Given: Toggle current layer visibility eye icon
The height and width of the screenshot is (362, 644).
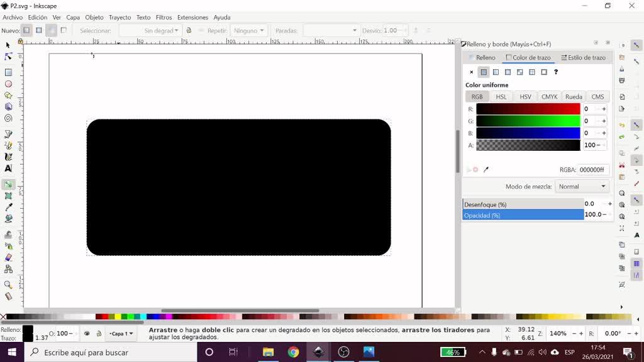Looking at the screenshot, I should (x=87, y=334).
